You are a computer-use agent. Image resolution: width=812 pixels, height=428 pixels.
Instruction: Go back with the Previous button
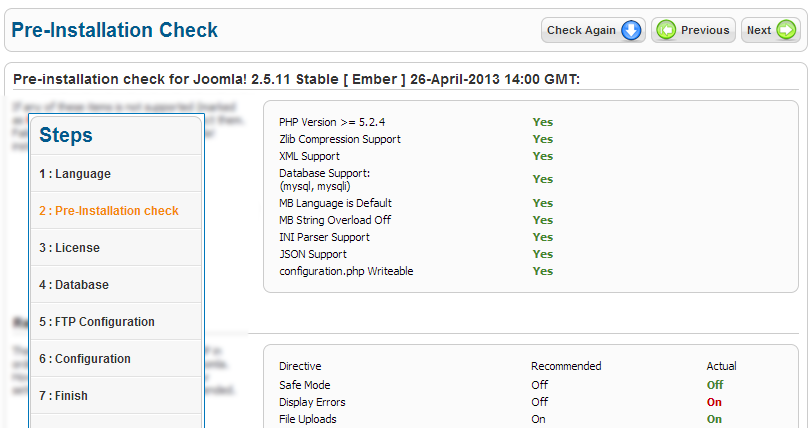point(693,30)
